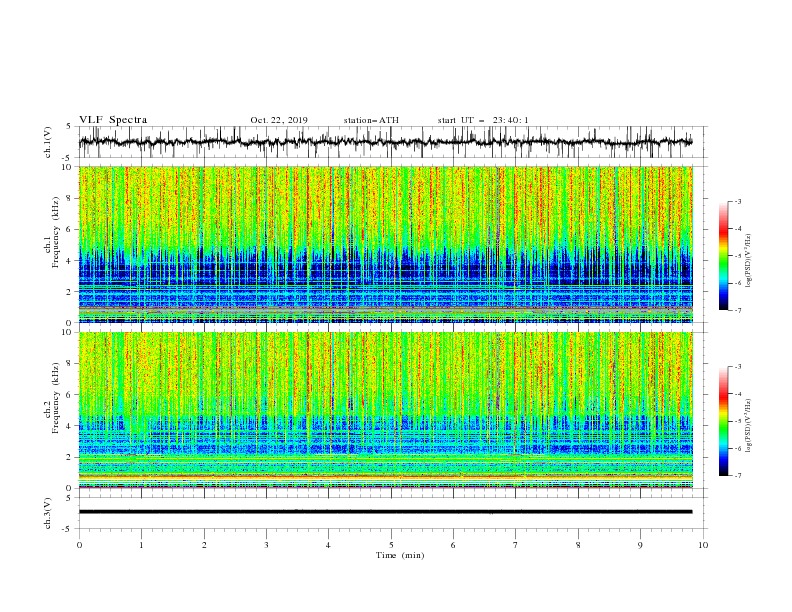Click tick label "7" on the Time axis

pos(516,545)
